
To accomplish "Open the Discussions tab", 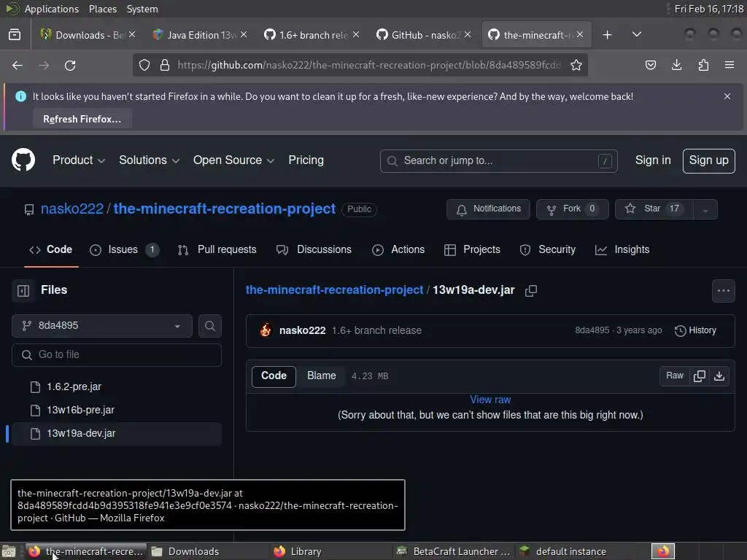I will 314,249.
